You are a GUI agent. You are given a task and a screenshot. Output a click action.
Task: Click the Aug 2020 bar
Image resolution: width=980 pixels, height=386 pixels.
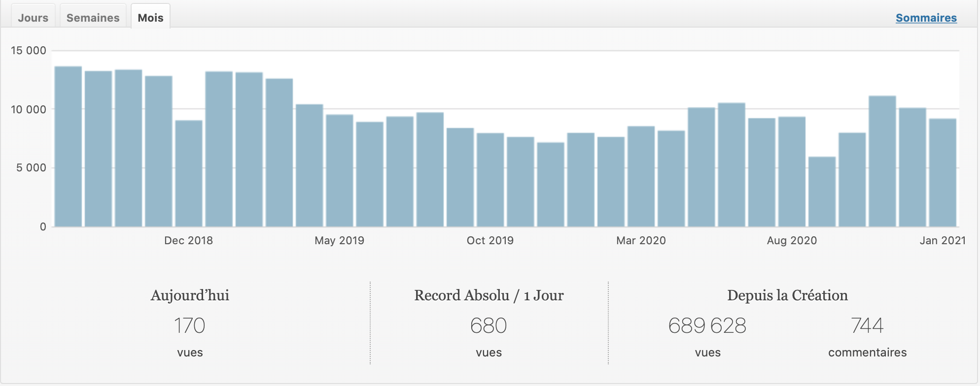(792, 171)
